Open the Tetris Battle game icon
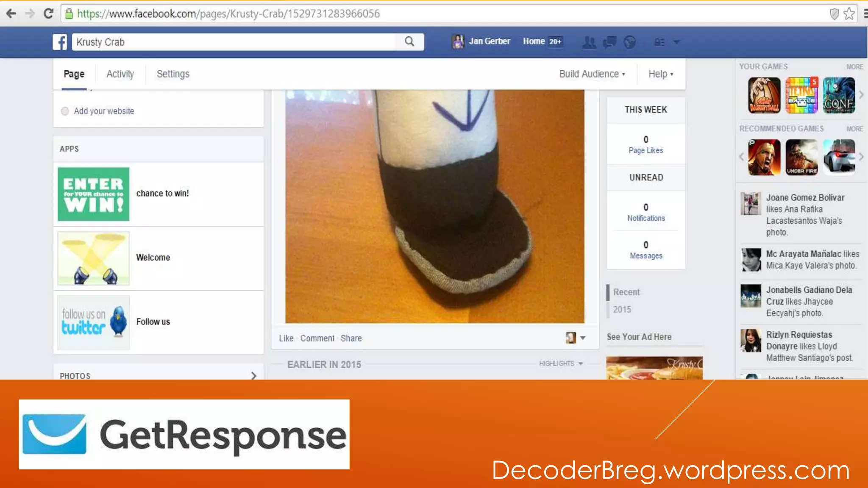 [801, 95]
